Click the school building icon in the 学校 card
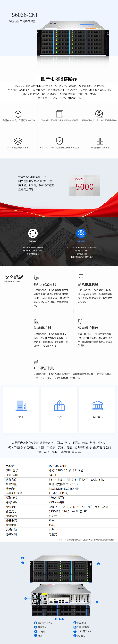Image resolution: width=118 pixels, height=644 pixels. pos(59,406)
